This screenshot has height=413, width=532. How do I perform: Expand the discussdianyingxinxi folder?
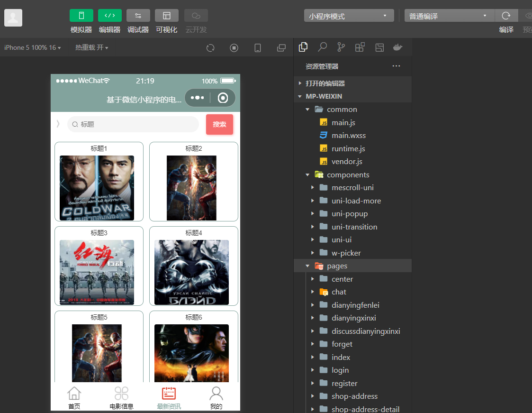[x=353, y=331]
